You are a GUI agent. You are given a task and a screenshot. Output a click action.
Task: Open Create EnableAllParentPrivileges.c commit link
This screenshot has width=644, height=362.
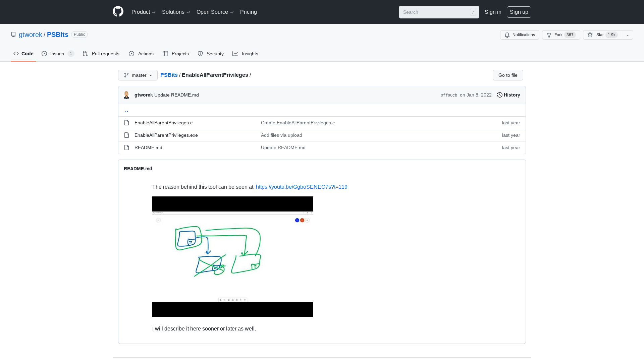(x=298, y=123)
